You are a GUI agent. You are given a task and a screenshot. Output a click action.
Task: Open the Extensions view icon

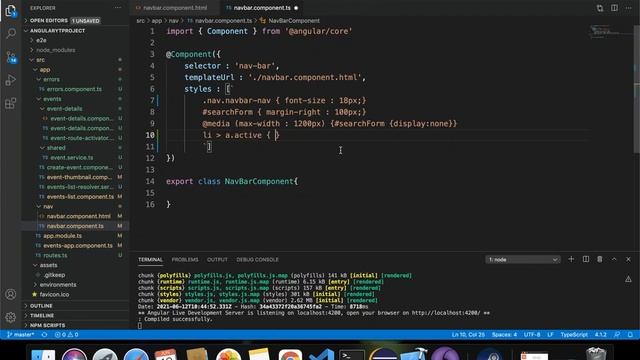point(11,103)
